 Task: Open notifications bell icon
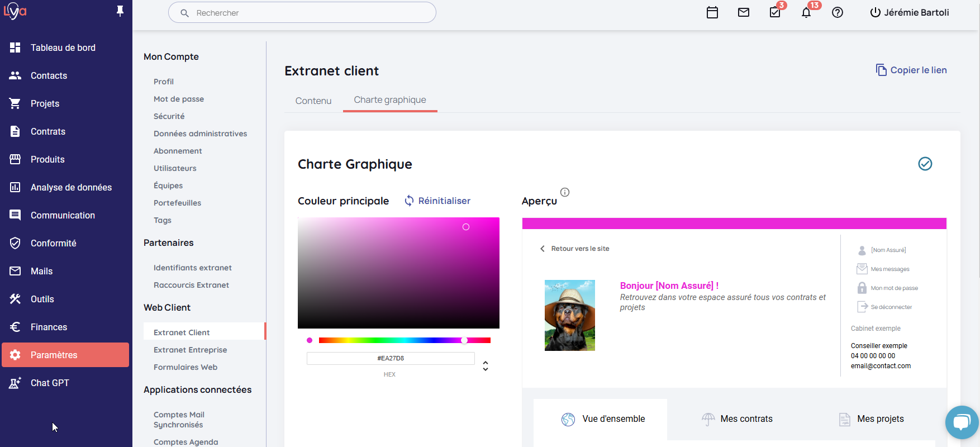pos(806,12)
